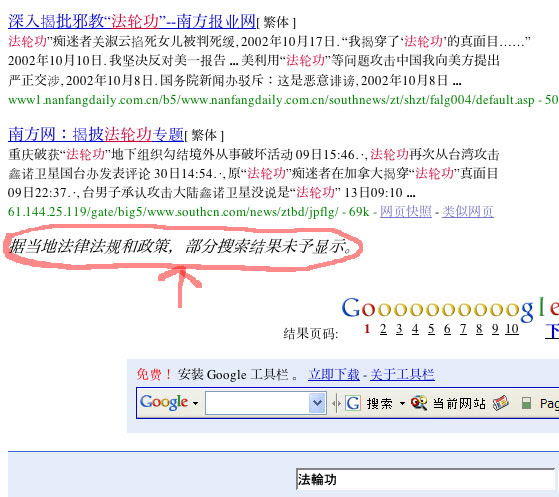Go to results page 4
This screenshot has width=559, height=497.
(x=415, y=329)
